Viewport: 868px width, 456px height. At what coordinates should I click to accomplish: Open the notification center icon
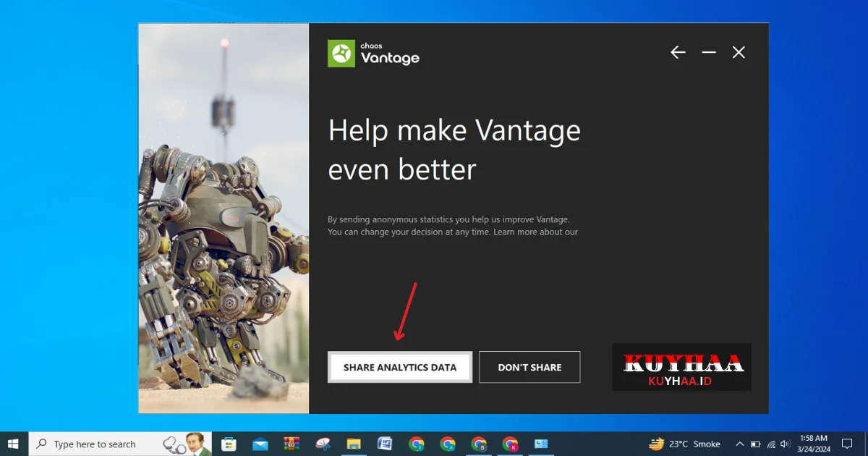(x=847, y=444)
